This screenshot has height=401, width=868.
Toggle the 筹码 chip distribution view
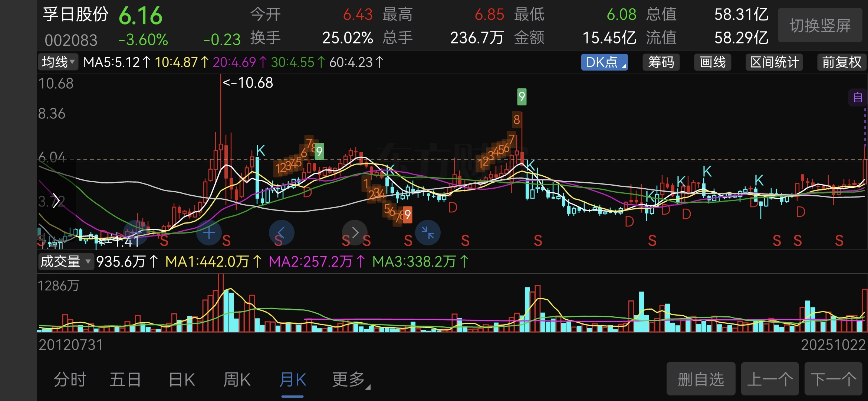click(661, 62)
